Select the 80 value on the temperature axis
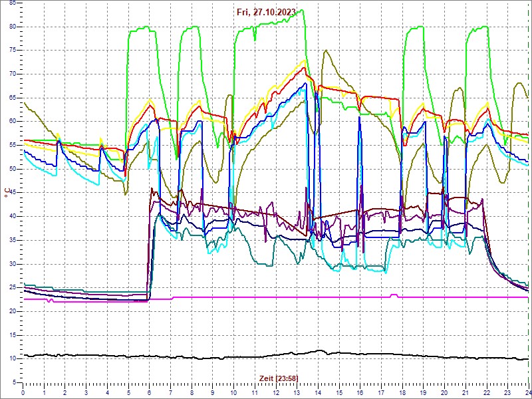Image resolution: width=532 pixels, height=399 pixels. tap(13, 27)
